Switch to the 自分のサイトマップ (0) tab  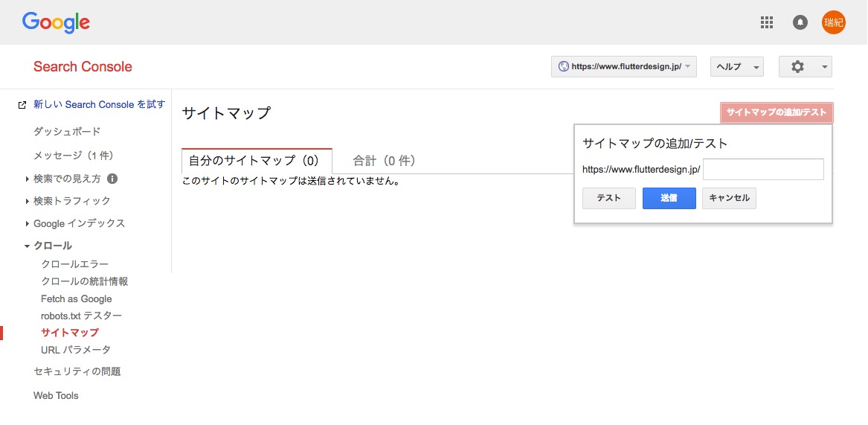click(257, 161)
